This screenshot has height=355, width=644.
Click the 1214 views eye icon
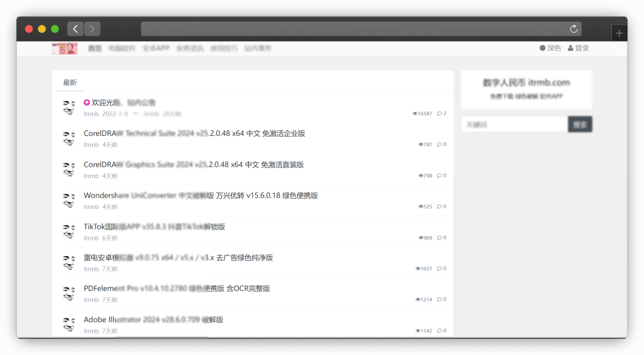click(x=418, y=300)
